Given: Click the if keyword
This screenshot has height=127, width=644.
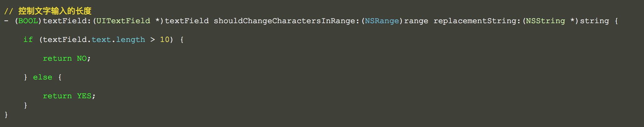Looking at the screenshot, I should coord(28,40).
